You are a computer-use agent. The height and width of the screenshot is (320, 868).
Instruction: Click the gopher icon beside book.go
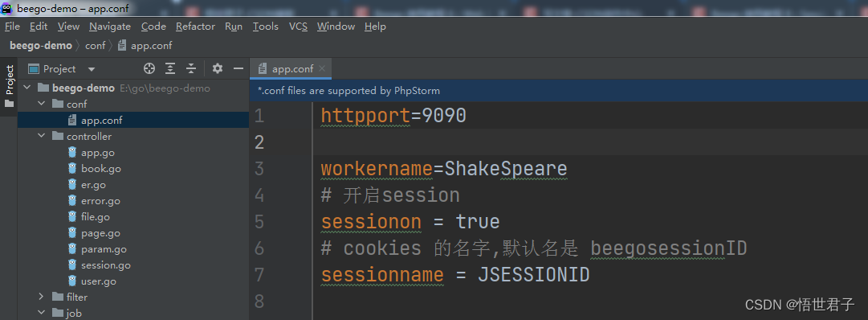click(x=72, y=169)
